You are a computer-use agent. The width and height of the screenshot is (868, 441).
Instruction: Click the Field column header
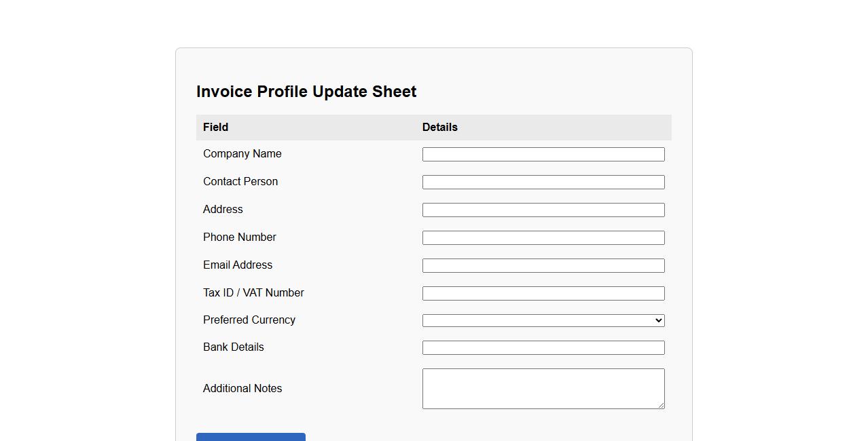pos(215,128)
